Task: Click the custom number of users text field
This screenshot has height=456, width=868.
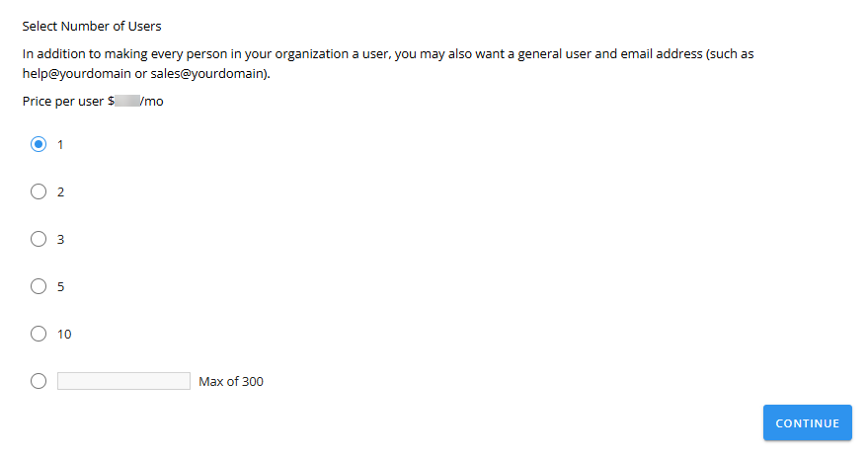Action: (x=123, y=381)
